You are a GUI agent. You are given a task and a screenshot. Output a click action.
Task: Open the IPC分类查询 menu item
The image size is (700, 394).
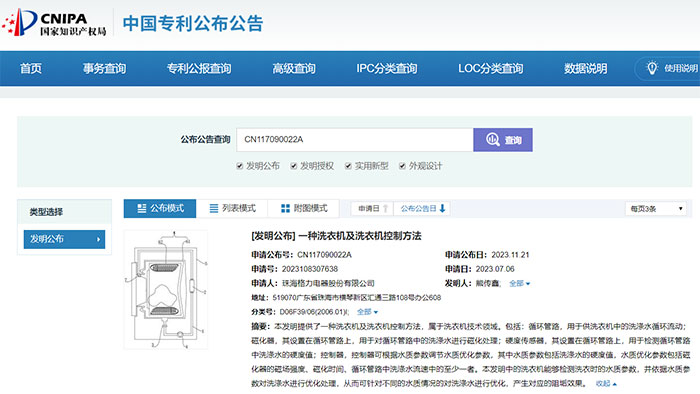click(387, 69)
